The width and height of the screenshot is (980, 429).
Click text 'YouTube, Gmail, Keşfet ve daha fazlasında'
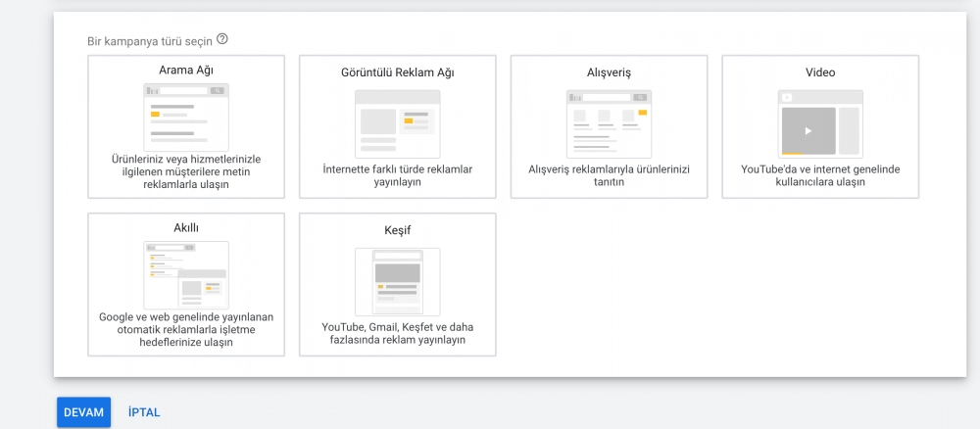[x=398, y=333]
